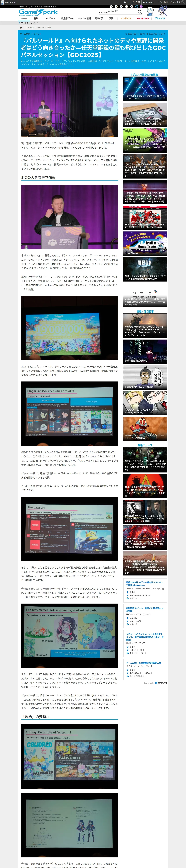Open the FISTBUMP menu link

point(143,19)
